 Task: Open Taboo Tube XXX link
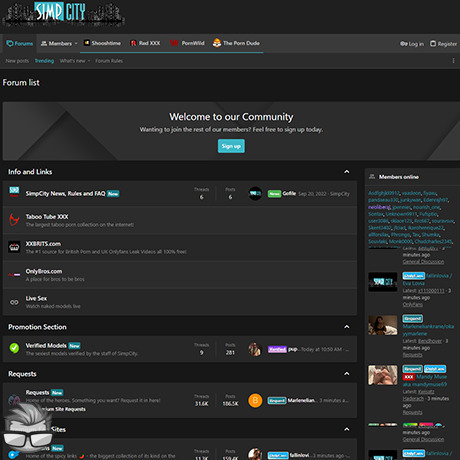[47, 217]
